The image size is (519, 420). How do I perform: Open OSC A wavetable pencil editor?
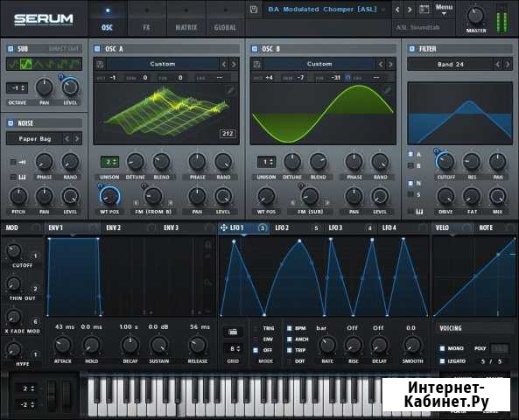coord(230,90)
